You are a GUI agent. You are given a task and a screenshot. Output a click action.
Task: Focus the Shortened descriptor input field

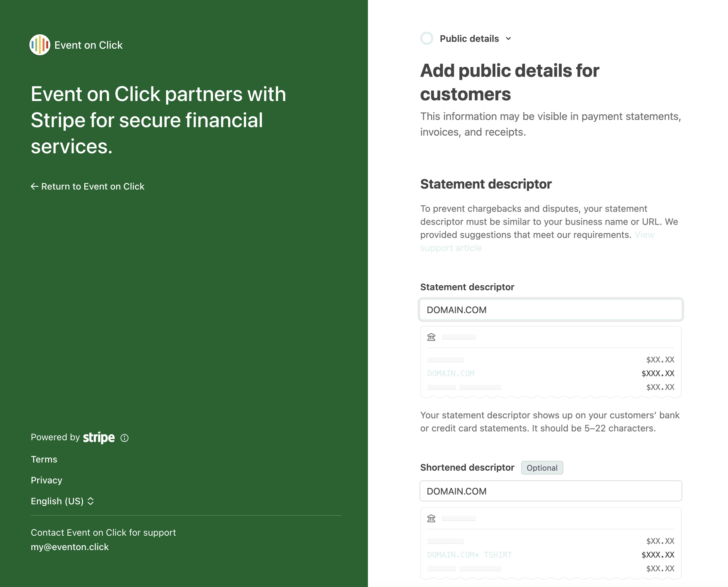(x=551, y=491)
